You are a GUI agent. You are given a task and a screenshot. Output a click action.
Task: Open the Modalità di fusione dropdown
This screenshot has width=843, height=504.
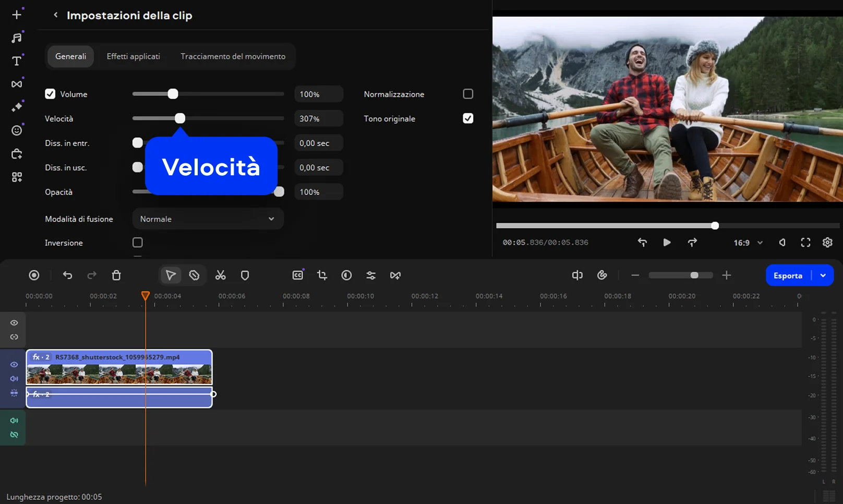[208, 219]
